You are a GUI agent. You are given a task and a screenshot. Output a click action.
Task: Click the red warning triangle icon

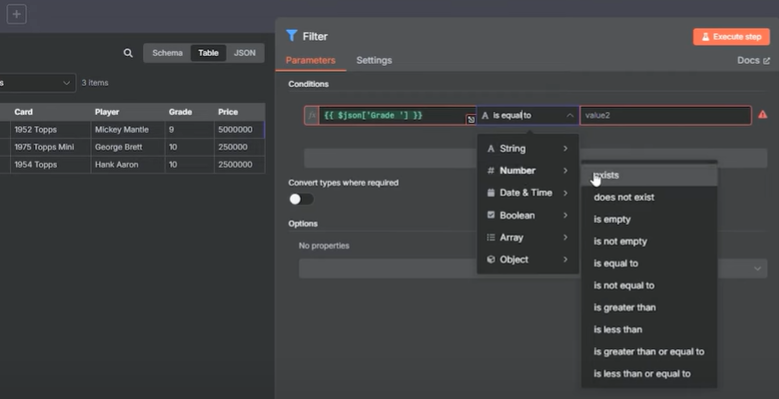(x=763, y=115)
